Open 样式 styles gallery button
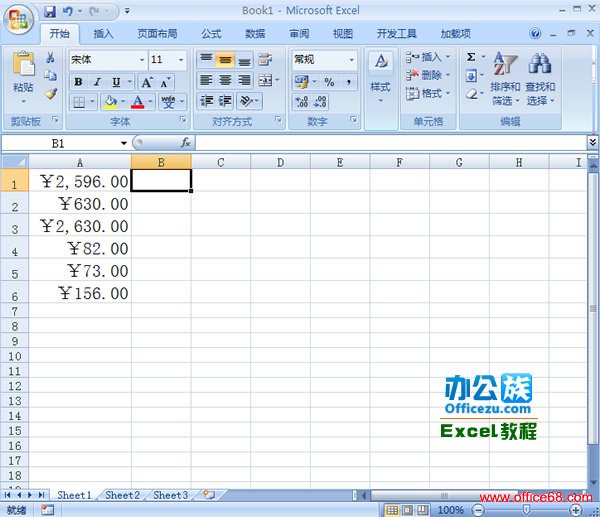The width and height of the screenshot is (600, 517). [381, 78]
